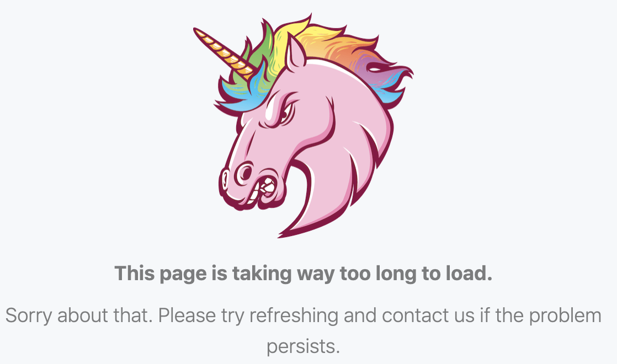
Task: Click the angry unicorn's golden horn
Action: point(223,53)
